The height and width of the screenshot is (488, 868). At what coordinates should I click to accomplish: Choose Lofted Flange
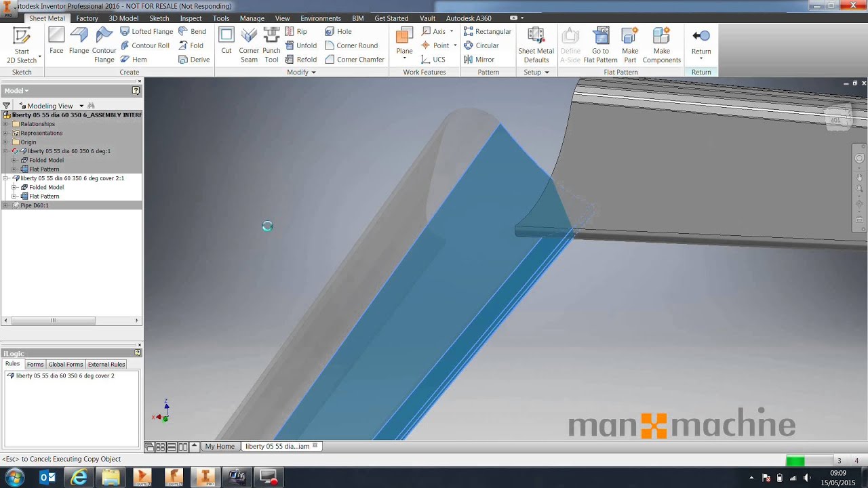[146, 31]
